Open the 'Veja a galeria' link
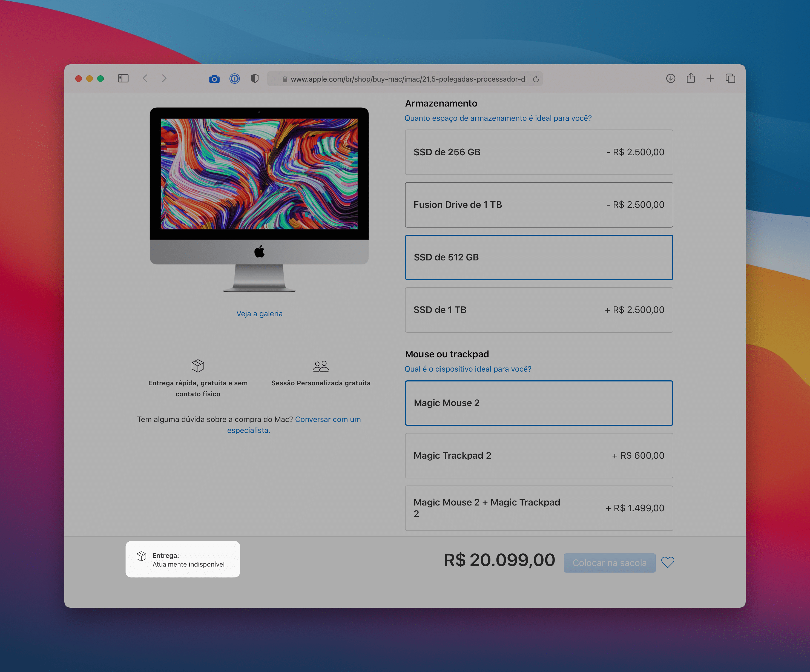The width and height of the screenshot is (810, 672). (x=260, y=314)
